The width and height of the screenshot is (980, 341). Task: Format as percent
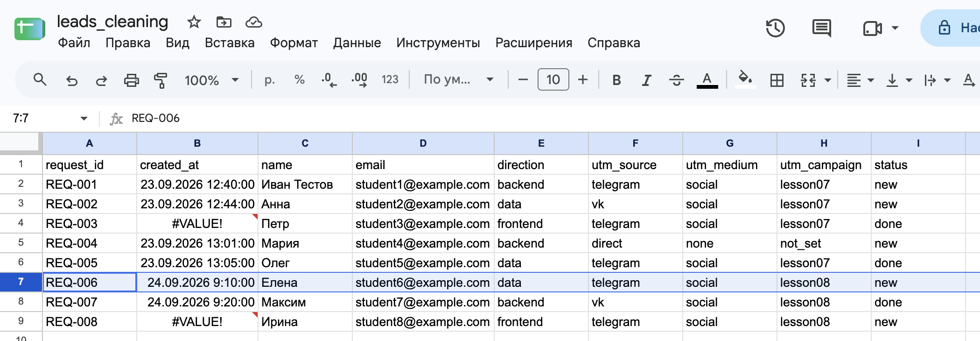click(x=300, y=80)
